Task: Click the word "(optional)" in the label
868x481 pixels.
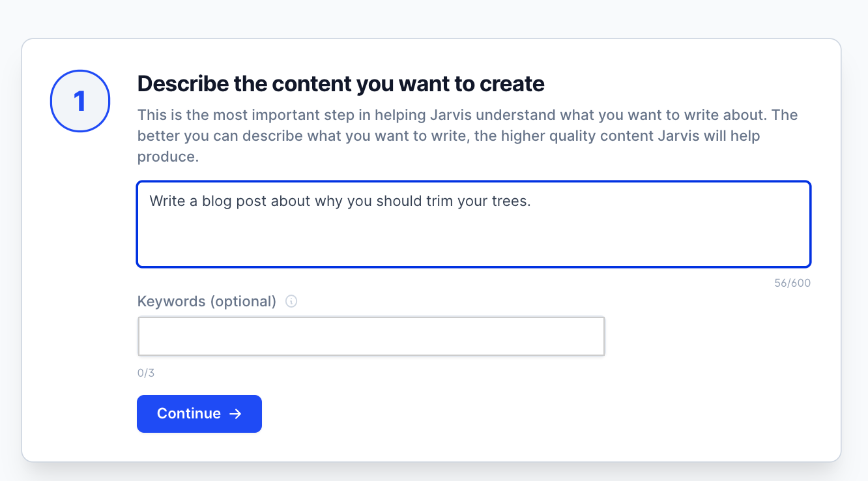Action: (242, 301)
